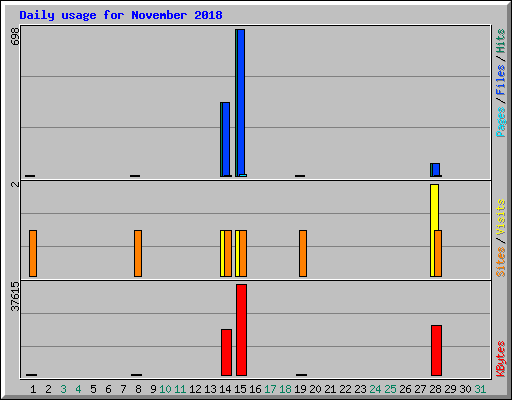
Task: Click day label 19 on the axis
Action: (x=300, y=389)
